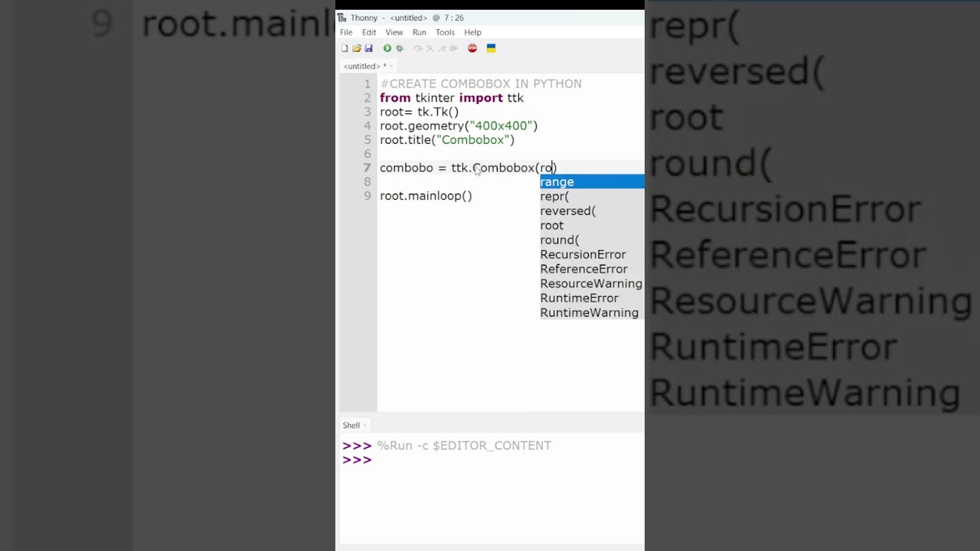Choose 'round(' from autocomplete list
Screen dimensions: 980x551
pyautogui.click(x=592, y=240)
